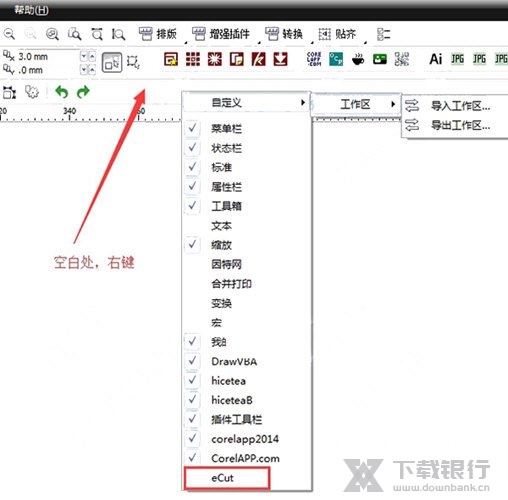
Task: Click the green undo arrow
Action: (x=62, y=92)
